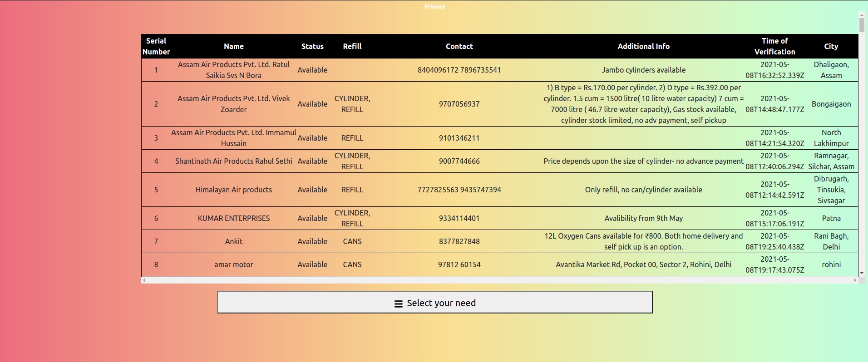Select name Assam Air Products Vivek Zoarder
This screenshot has height=362, width=868.
coord(233,104)
